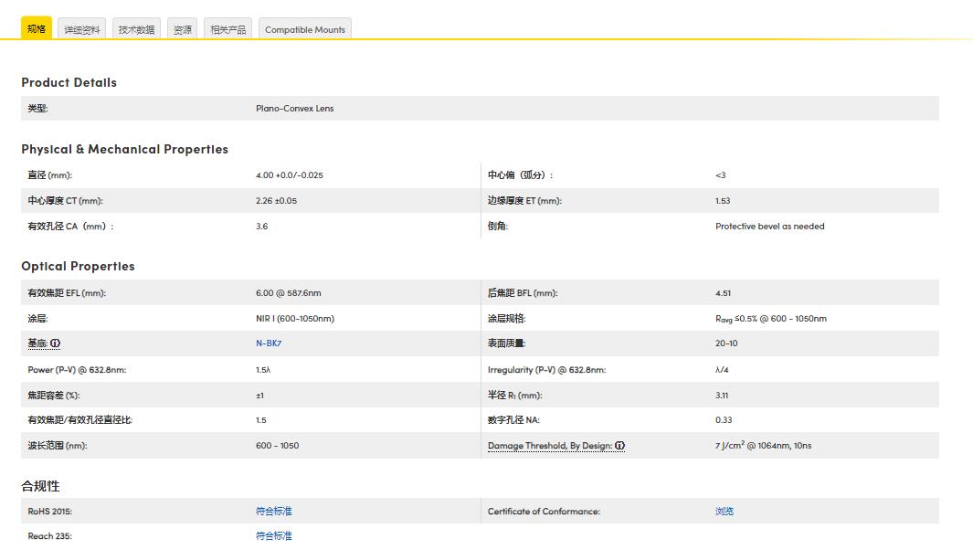Go to the 资源 tab
This screenshot has width=973, height=560.
pyautogui.click(x=183, y=29)
